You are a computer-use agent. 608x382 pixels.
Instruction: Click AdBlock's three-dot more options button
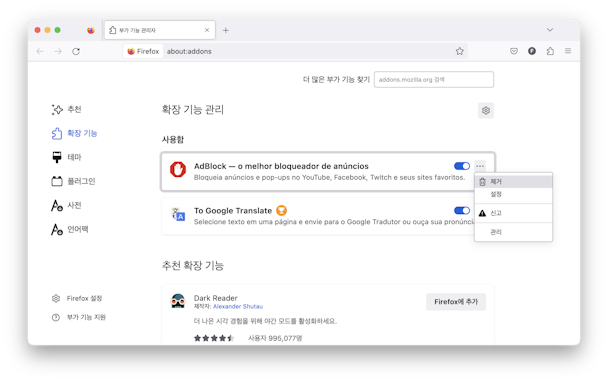[x=480, y=166]
